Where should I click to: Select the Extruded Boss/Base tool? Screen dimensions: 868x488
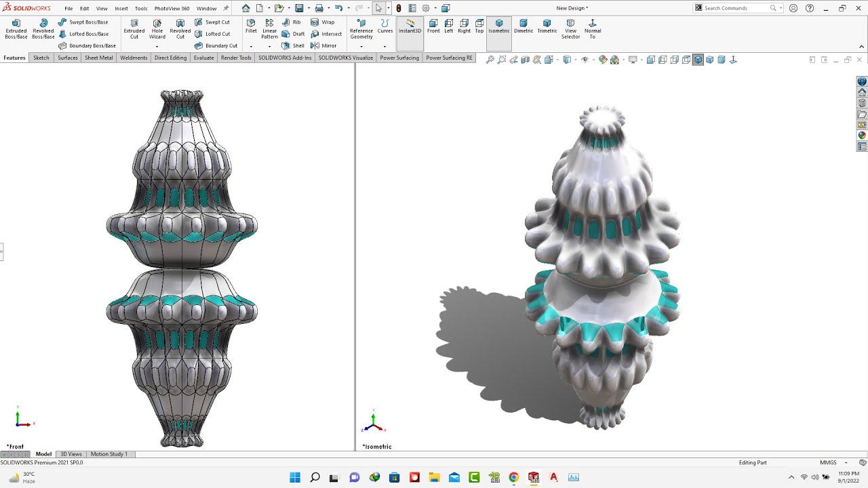[x=16, y=29]
